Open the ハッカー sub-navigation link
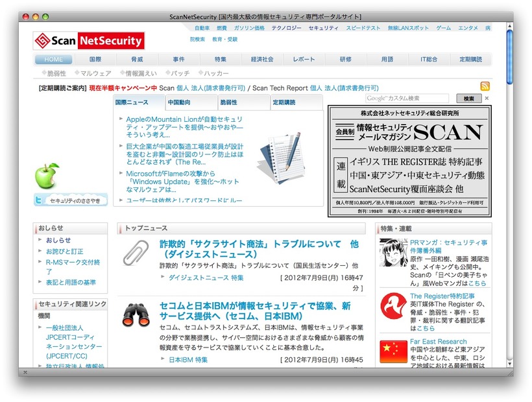The image size is (532, 402). point(216,73)
